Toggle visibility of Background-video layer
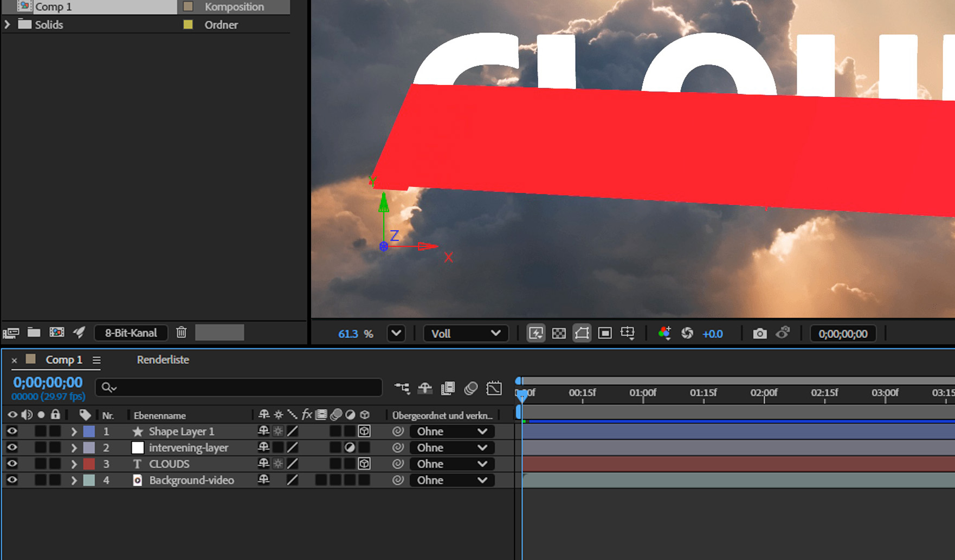 pyautogui.click(x=12, y=480)
